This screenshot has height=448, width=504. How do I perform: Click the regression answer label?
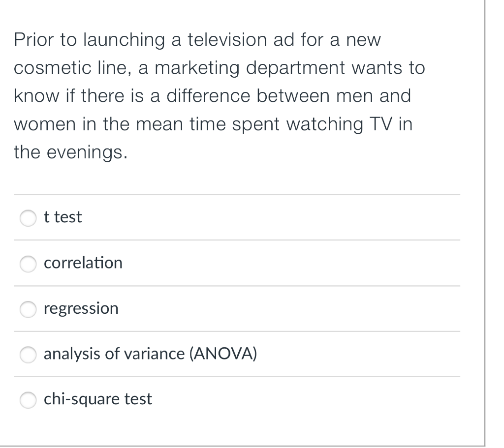point(81,308)
